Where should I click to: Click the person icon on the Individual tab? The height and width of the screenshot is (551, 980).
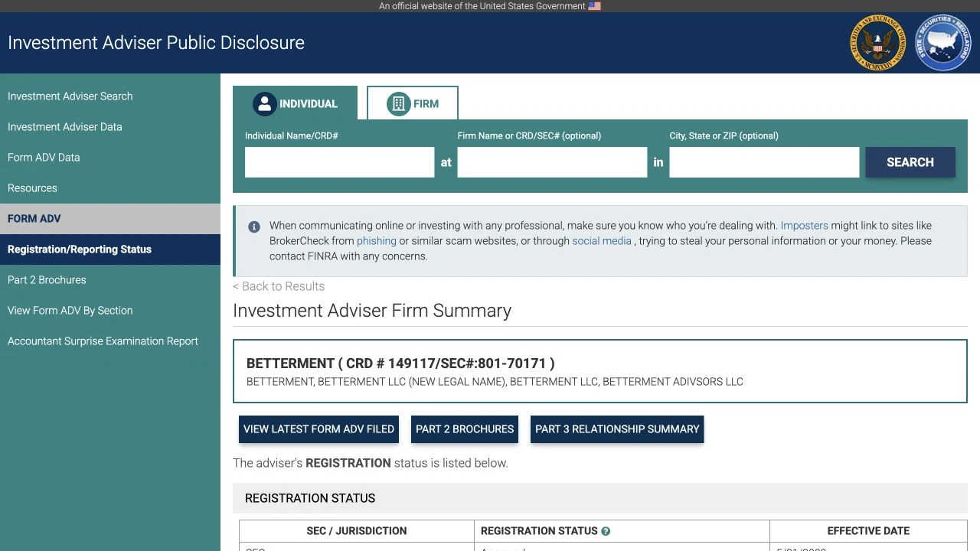[x=264, y=103]
